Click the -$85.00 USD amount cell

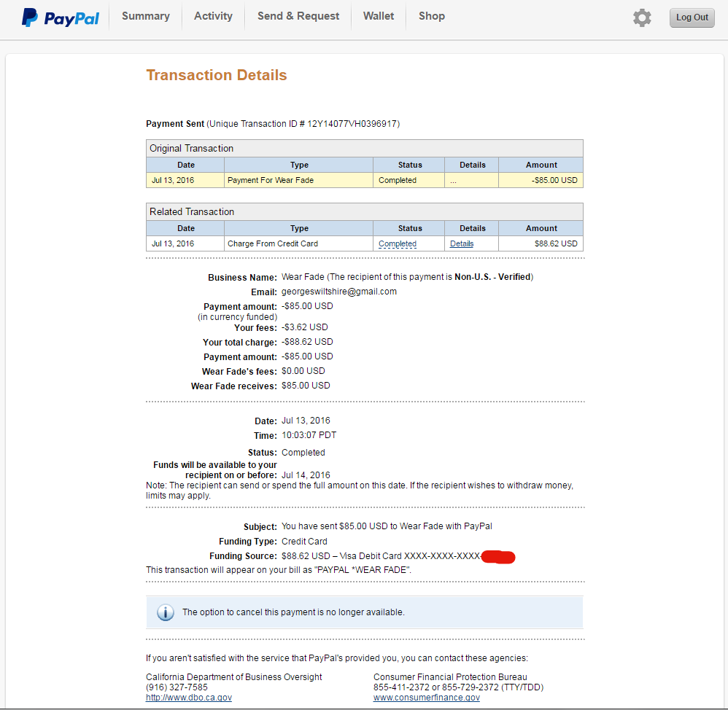541,180
